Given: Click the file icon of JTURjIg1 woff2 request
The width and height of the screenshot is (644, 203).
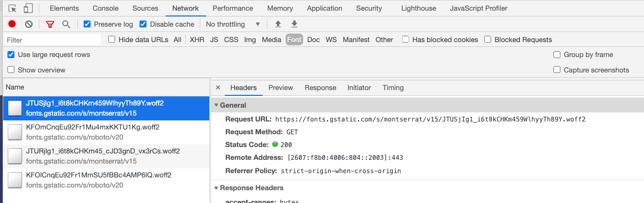Looking at the screenshot, I should point(14,156).
